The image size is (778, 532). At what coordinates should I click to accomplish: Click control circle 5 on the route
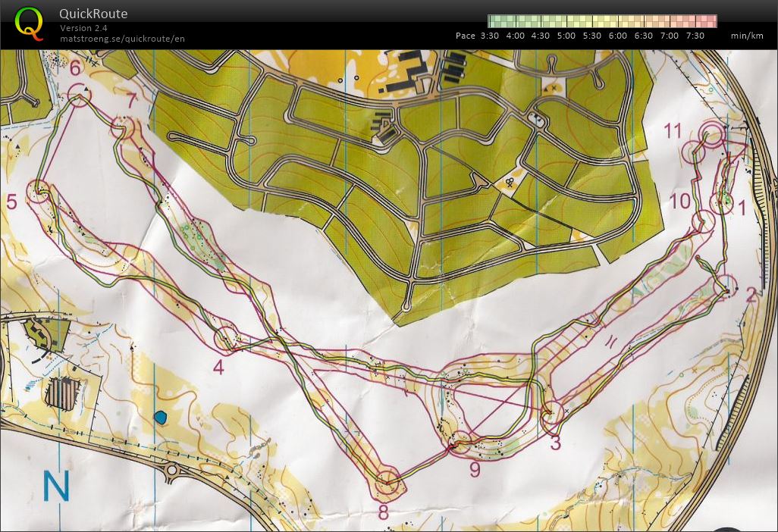[38, 192]
